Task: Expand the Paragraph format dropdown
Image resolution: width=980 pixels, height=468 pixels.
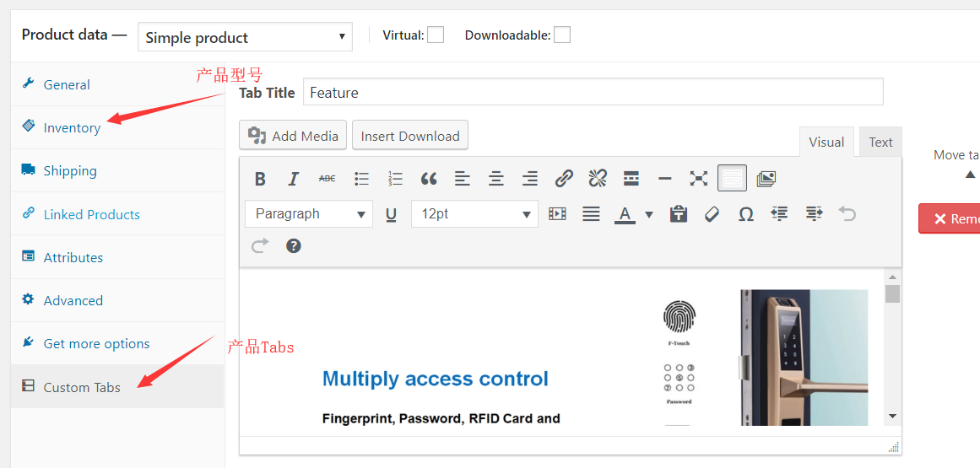Action: pyautogui.click(x=309, y=214)
